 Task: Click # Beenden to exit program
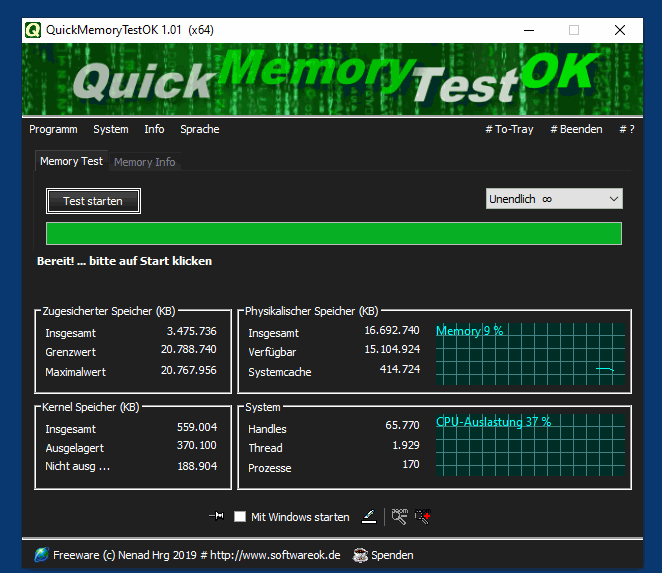(x=576, y=129)
